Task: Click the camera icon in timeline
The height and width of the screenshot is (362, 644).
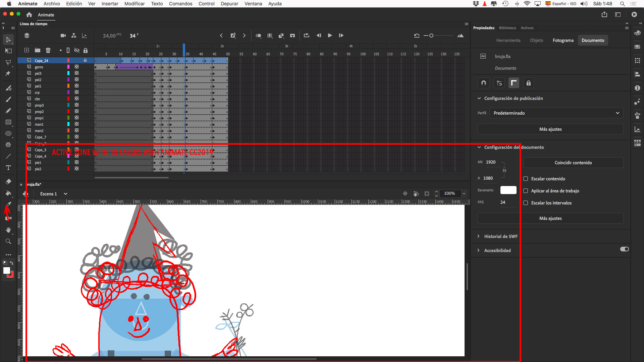Action: click(x=63, y=36)
